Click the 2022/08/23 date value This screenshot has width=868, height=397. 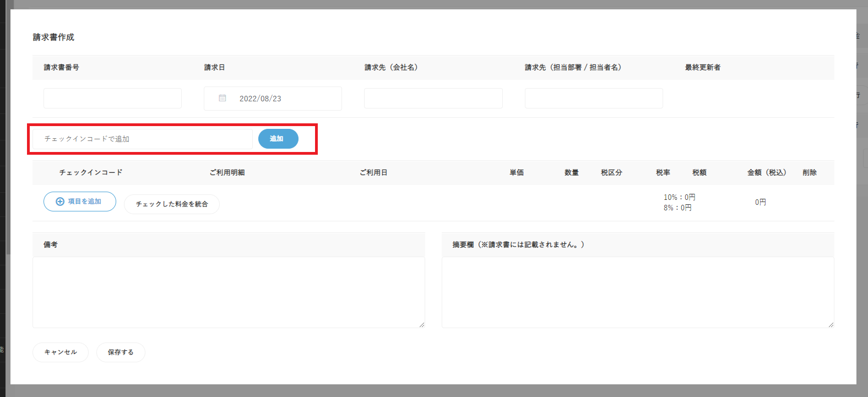coord(260,99)
